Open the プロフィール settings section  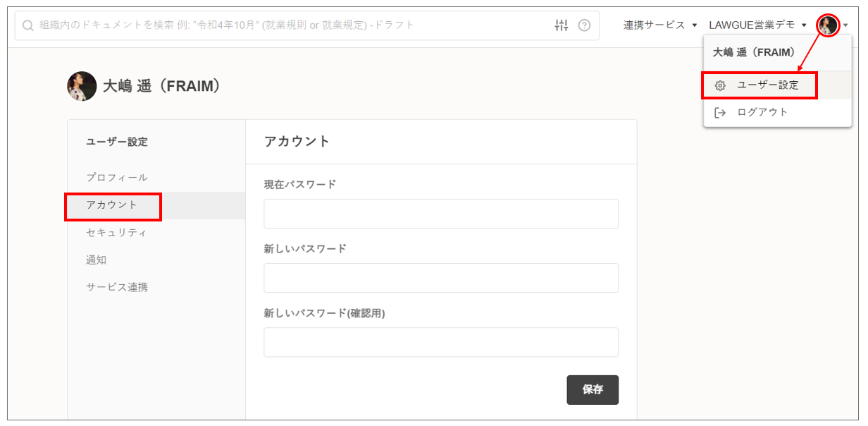117,178
